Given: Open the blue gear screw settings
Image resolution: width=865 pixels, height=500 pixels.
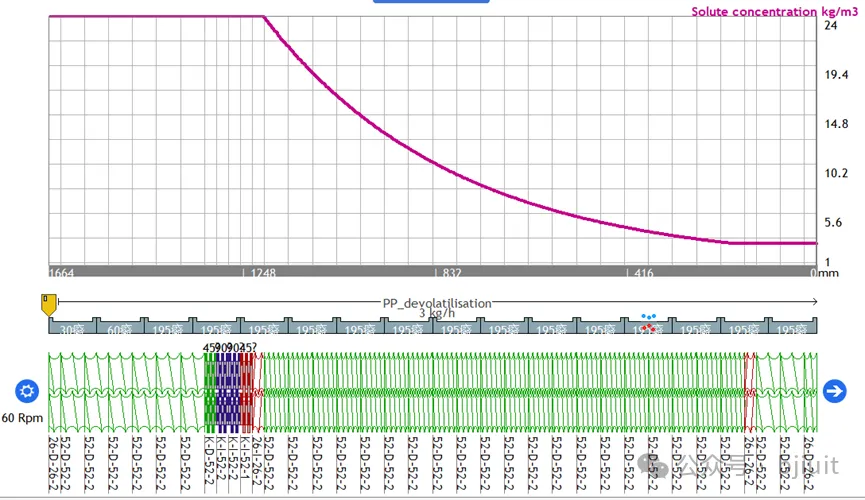Looking at the screenshot, I should point(27,391).
